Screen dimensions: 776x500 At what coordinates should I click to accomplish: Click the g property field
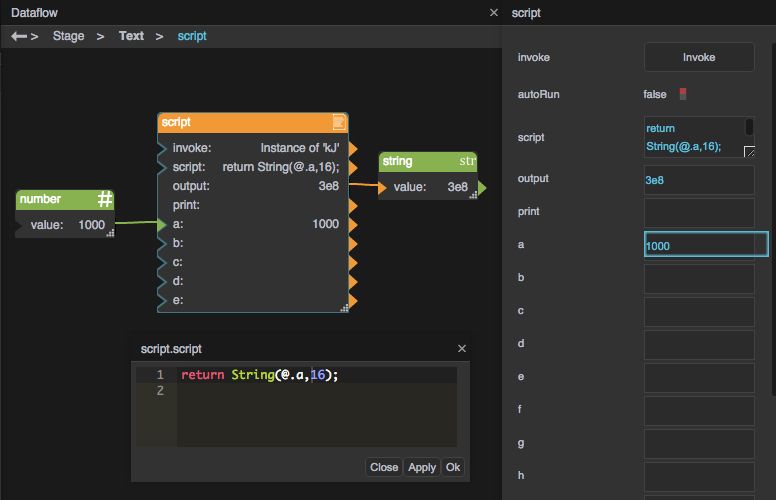point(699,444)
